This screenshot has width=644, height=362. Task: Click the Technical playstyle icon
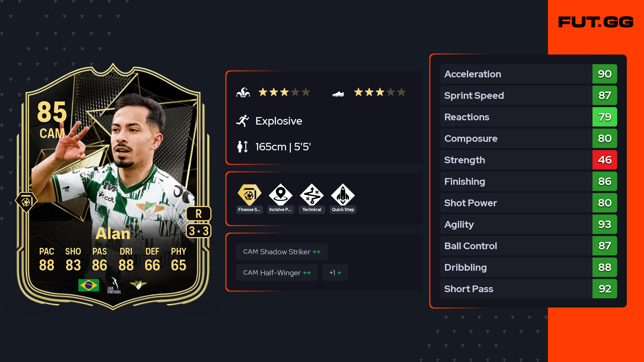click(x=312, y=194)
